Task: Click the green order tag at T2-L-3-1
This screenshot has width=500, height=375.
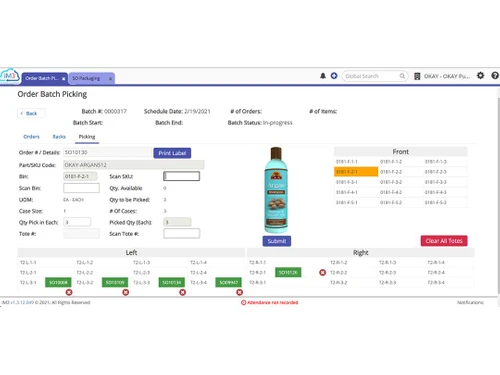Action: [58, 282]
